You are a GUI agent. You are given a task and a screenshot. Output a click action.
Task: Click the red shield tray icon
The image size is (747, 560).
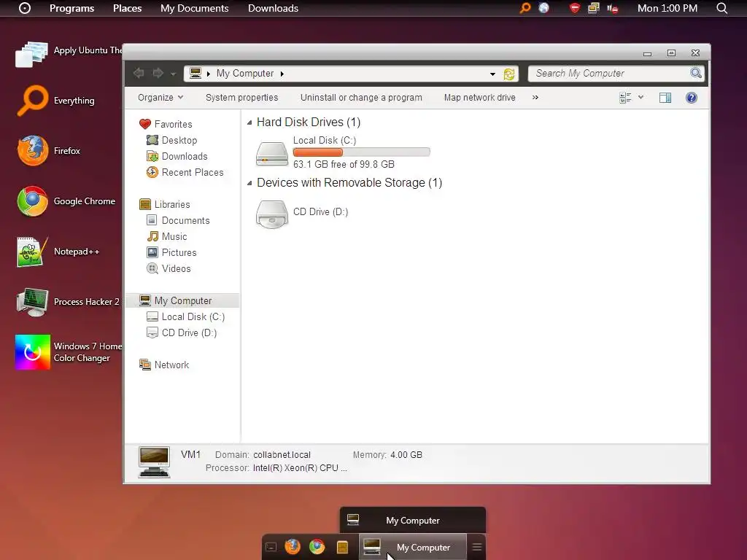coord(575,8)
